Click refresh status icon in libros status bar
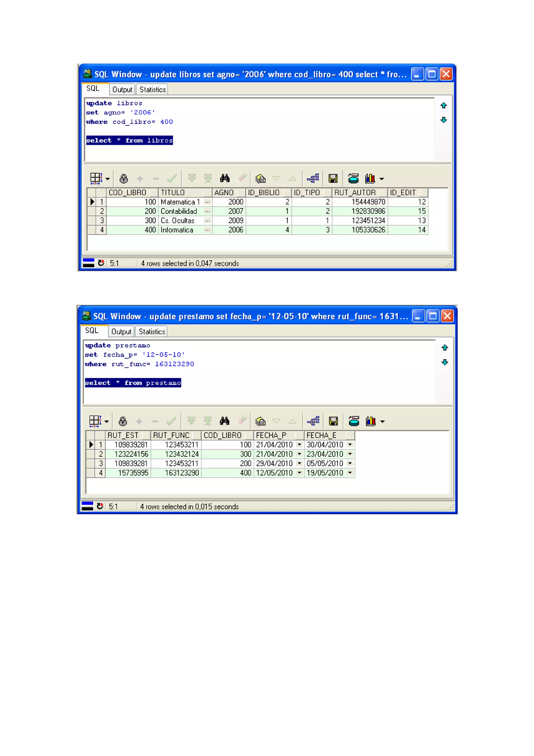Image resolution: width=534 pixels, height=756 pixels. tap(101, 263)
